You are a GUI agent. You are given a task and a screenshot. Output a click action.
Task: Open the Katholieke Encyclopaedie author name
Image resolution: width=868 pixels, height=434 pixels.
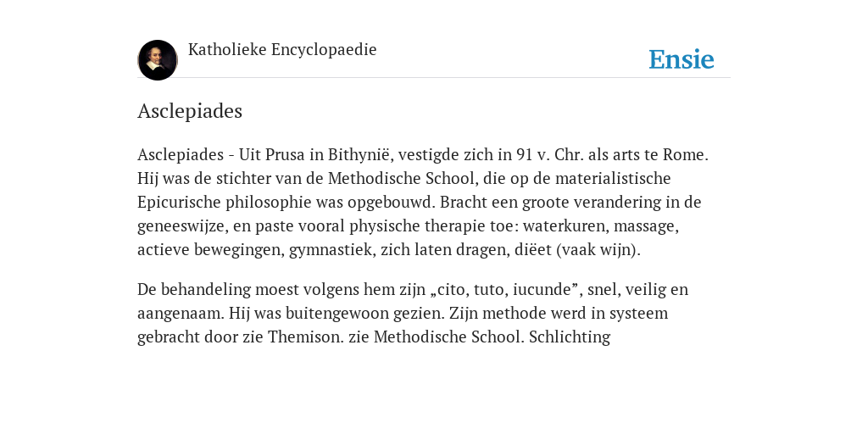[282, 49]
